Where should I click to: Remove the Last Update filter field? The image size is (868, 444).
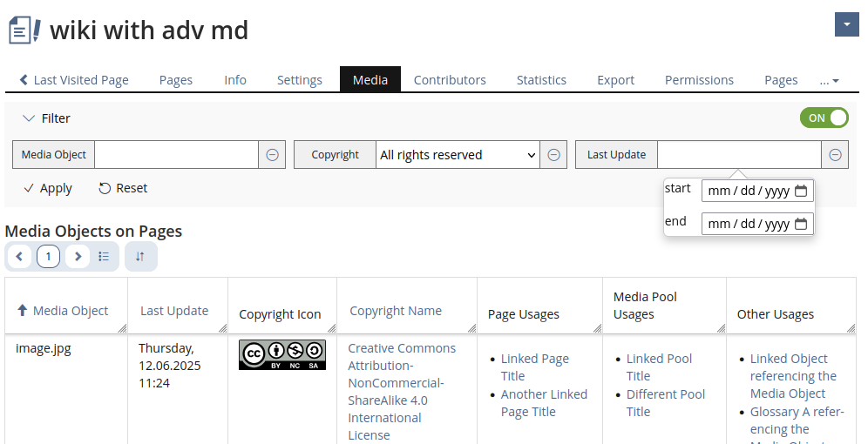(835, 155)
